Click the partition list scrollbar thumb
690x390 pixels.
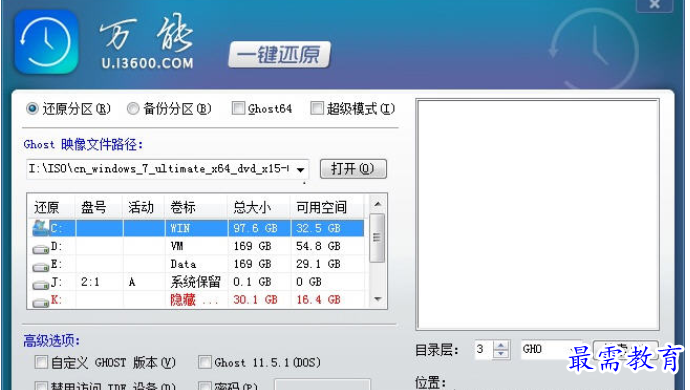coord(377,238)
